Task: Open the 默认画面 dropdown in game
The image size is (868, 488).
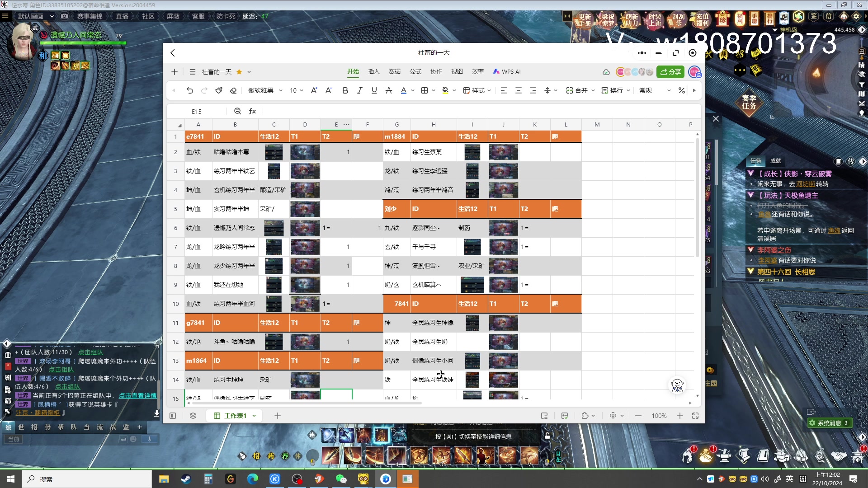Action: point(35,16)
